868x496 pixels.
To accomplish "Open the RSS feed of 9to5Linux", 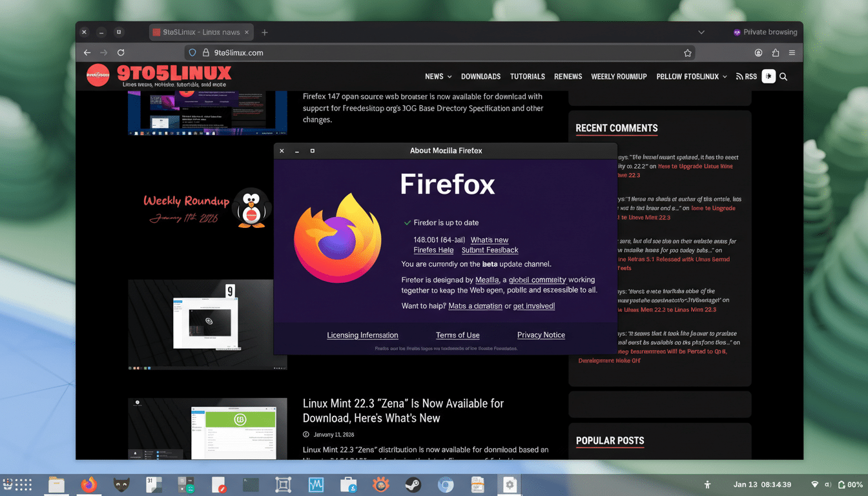I will [x=746, y=76].
